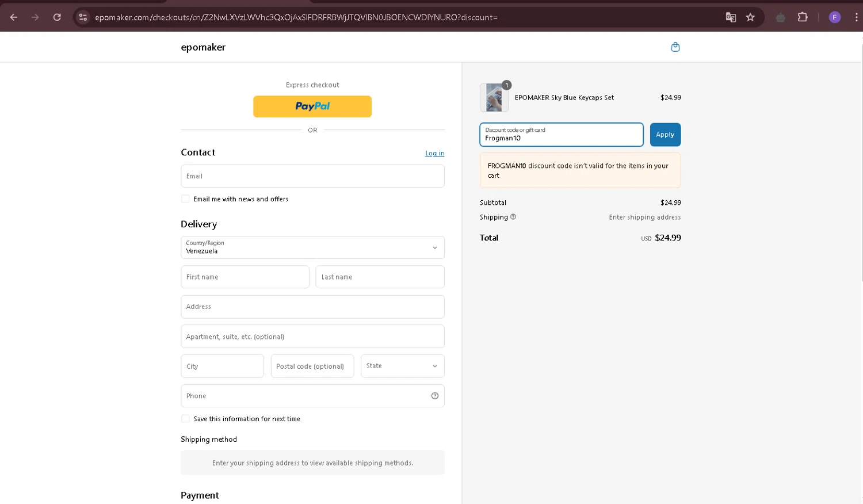Image resolution: width=863 pixels, height=504 pixels.
Task: Click the Express checkout label
Action: point(312,85)
